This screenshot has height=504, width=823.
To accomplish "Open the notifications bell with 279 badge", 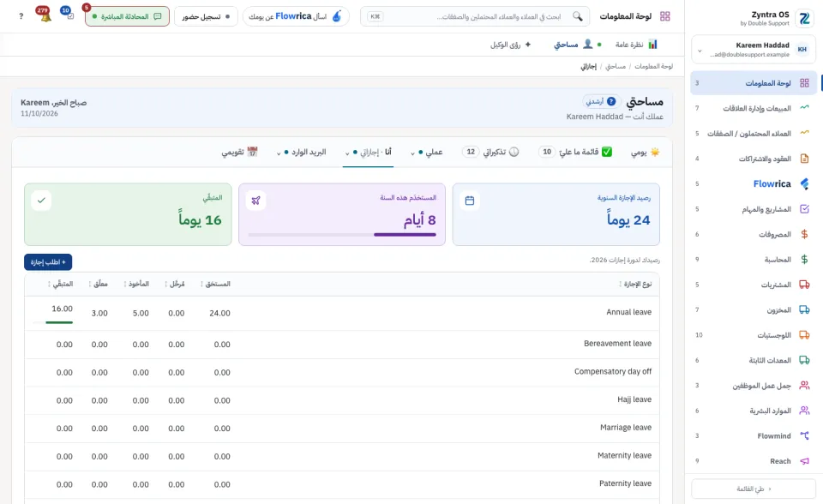I will [44, 15].
